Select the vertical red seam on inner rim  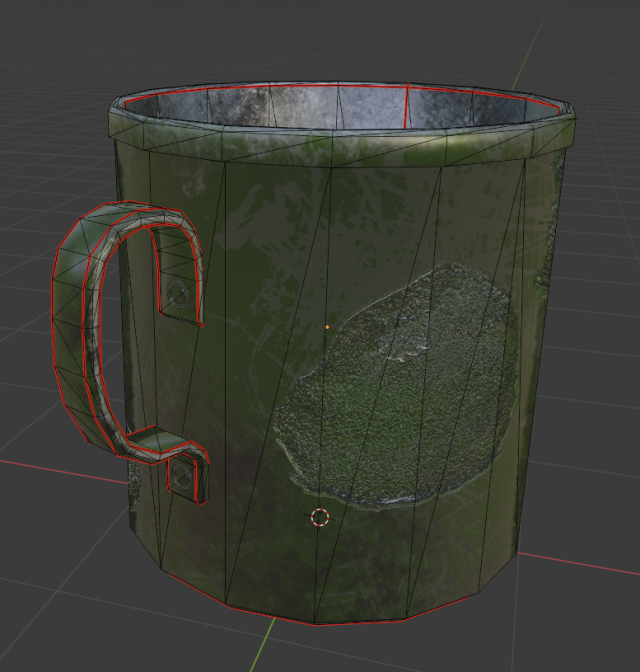point(406,107)
